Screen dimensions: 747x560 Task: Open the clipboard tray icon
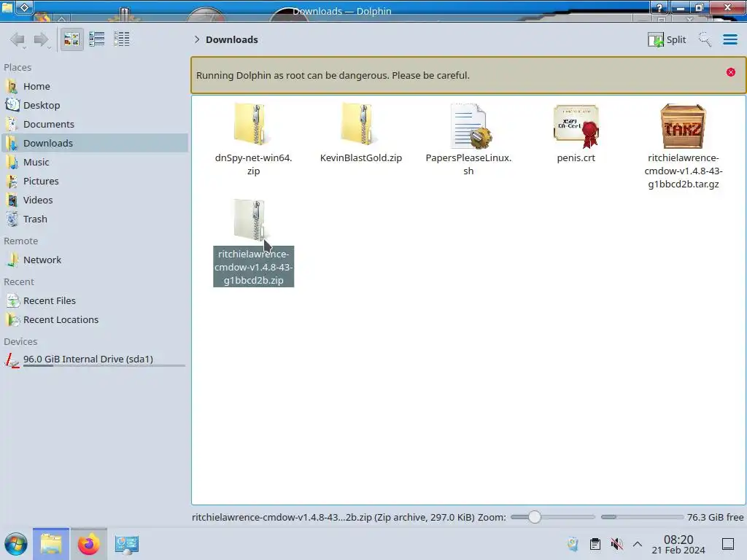coord(595,544)
